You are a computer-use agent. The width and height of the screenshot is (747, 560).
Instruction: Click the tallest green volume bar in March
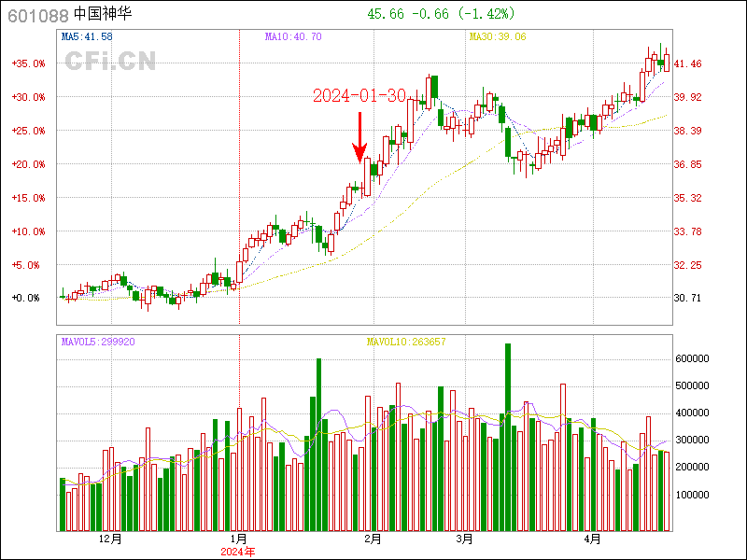(x=508, y=437)
